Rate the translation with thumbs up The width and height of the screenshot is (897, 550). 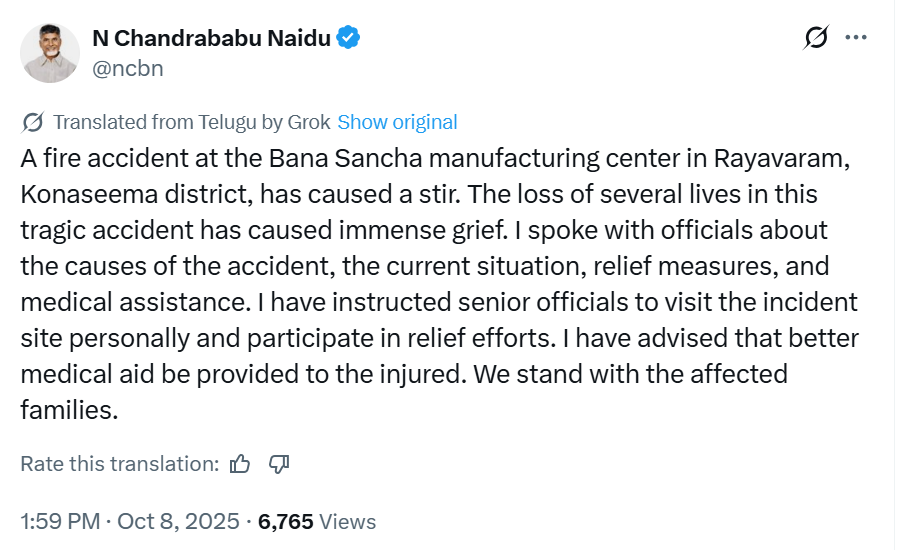point(240,464)
